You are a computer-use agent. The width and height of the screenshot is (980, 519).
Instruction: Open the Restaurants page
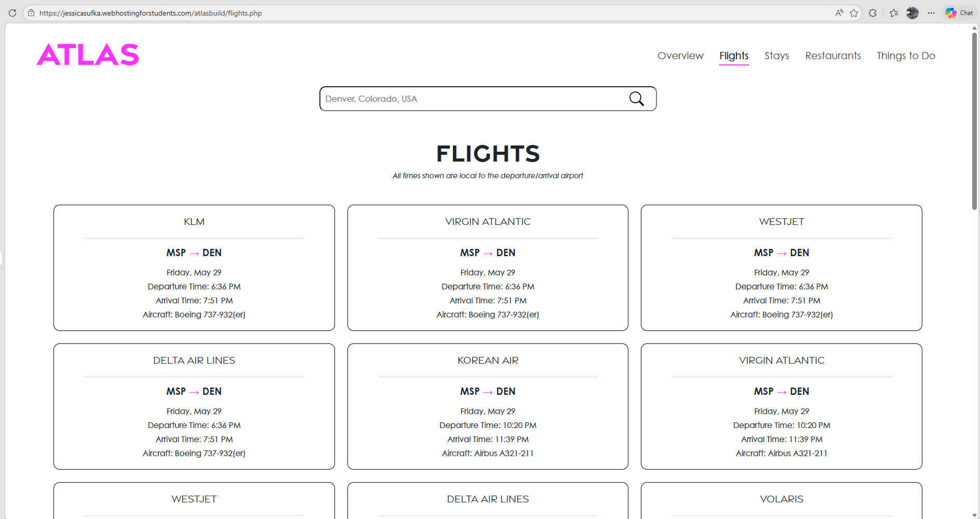pyautogui.click(x=833, y=56)
